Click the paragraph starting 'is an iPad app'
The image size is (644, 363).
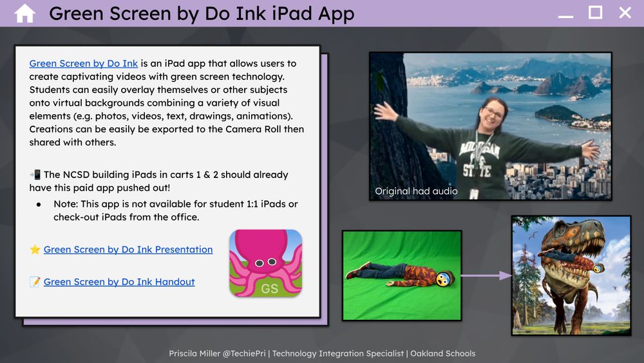tap(167, 103)
